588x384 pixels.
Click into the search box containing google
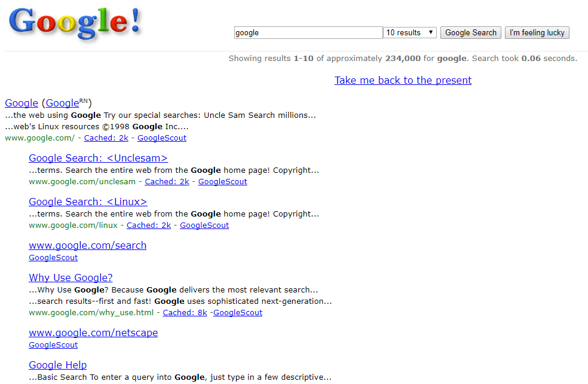pos(308,33)
